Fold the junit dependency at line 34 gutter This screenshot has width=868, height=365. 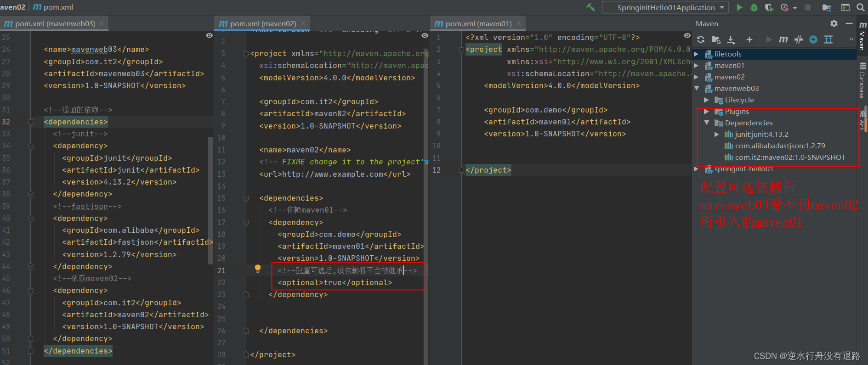(x=31, y=146)
